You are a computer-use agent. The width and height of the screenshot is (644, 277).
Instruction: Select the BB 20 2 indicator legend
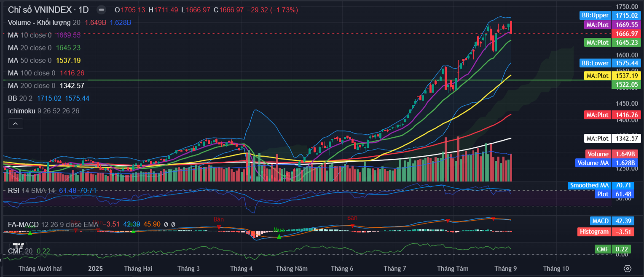point(20,98)
